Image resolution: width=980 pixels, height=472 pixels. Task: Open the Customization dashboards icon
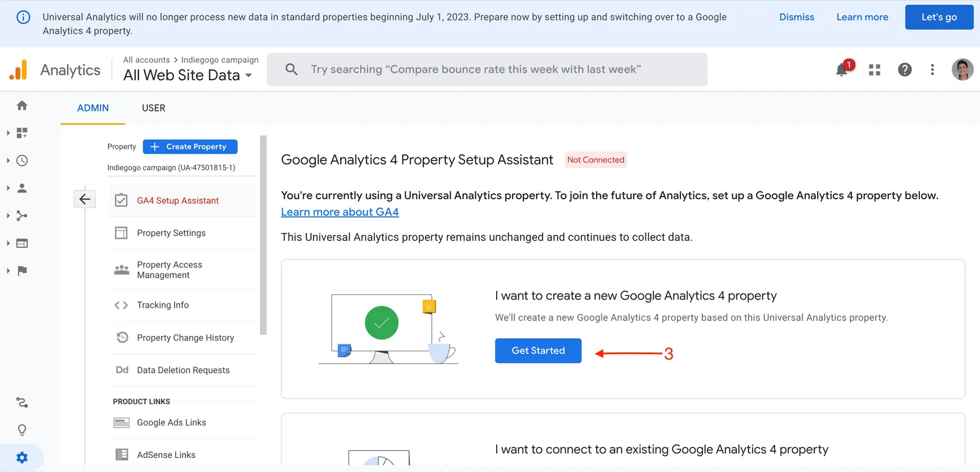(22, 133)
